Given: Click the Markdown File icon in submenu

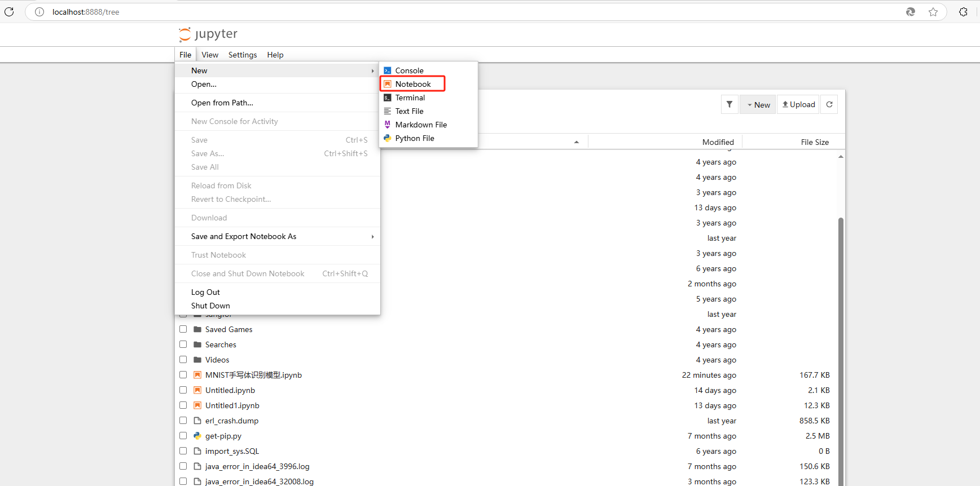Looking at the screenshot, I should click(388, 125).
